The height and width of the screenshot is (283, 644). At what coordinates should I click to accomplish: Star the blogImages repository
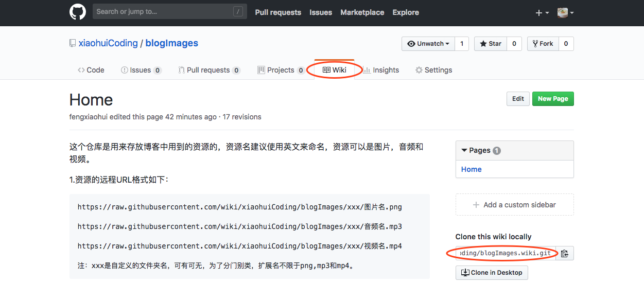(491, 44)
